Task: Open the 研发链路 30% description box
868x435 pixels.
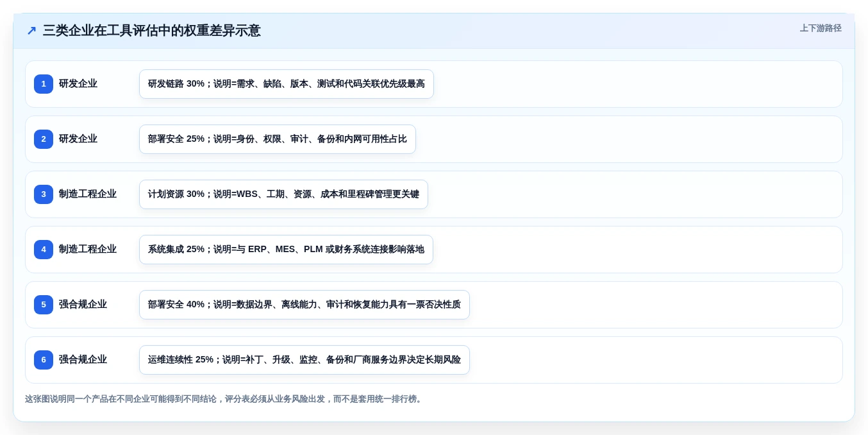Action: [287, 84]
